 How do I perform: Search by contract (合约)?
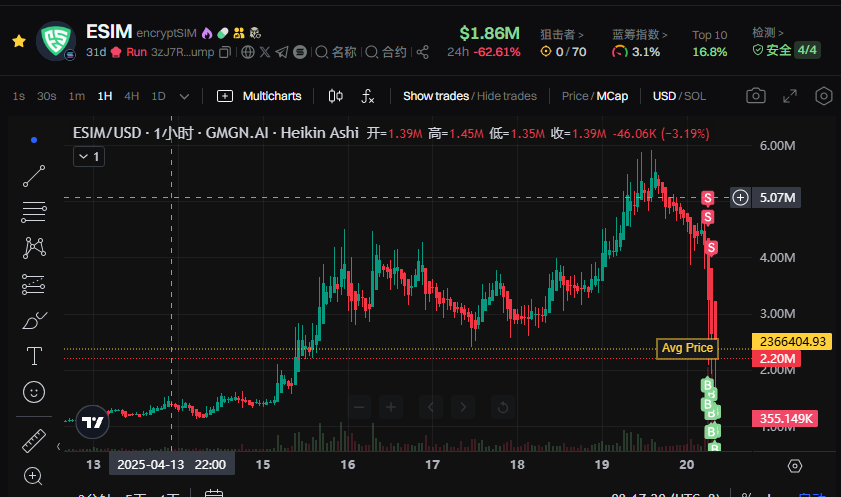point(386,52)
